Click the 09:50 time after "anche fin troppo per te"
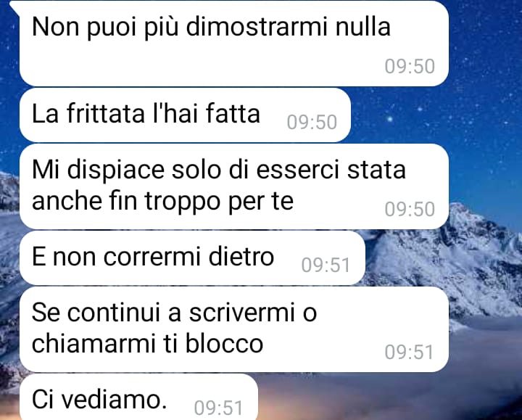The image size is (522, 420). [410, 209]
